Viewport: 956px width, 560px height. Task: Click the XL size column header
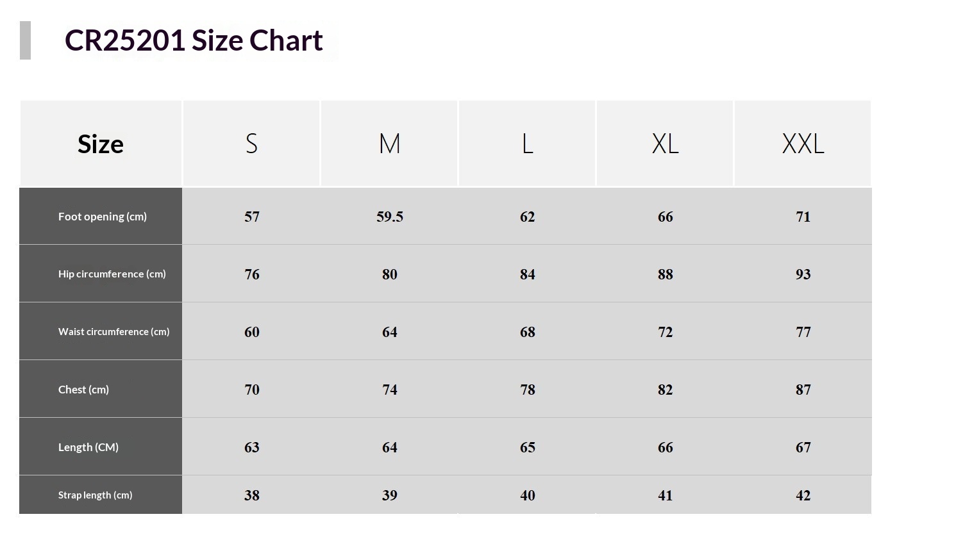(x=665, y=144)
